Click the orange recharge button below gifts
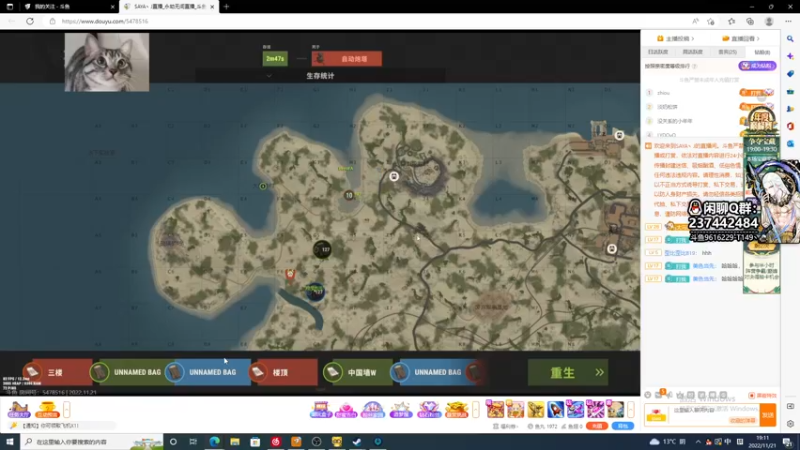The width and height of the screenshot is (800, 450). pos(596,426)
